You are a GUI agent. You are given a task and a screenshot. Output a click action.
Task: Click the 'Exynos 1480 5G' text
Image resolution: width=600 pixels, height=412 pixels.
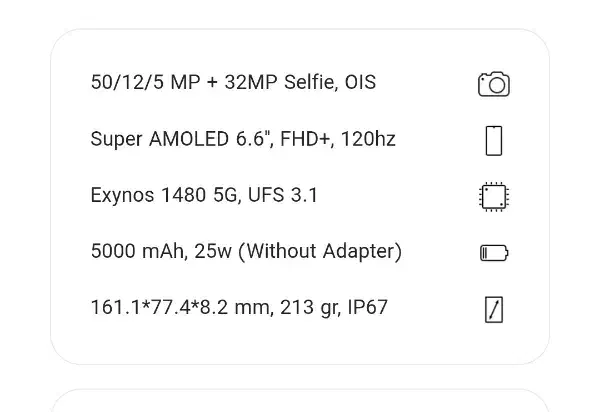coord(165,195)
